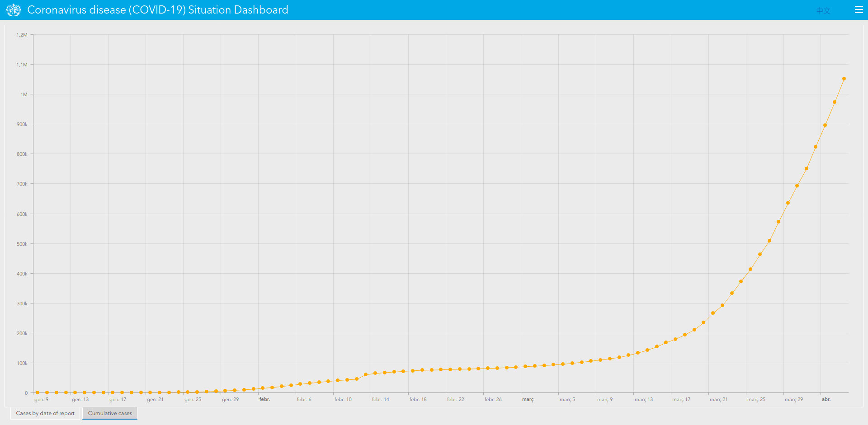Click the 'març 5' x-axis label

click(567, 399)
